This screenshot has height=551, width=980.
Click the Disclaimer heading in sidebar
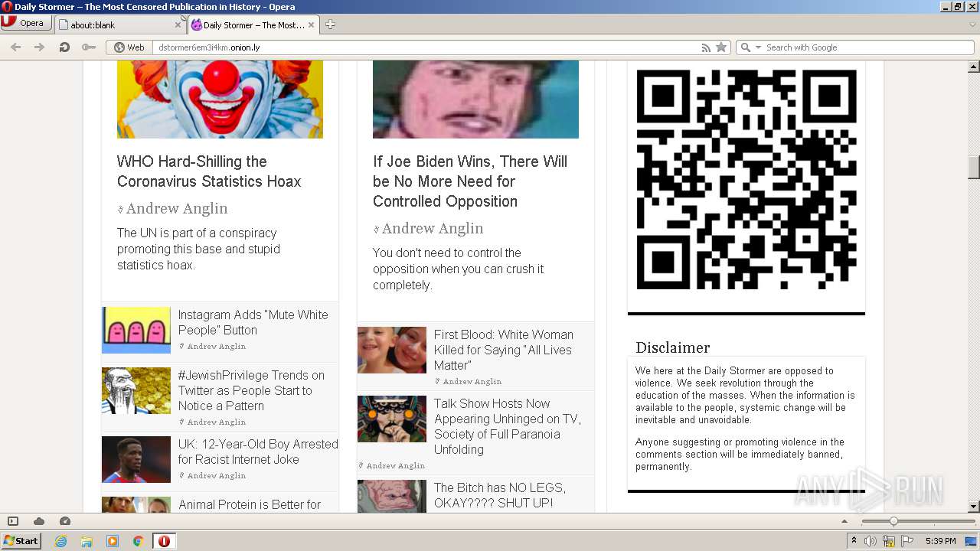(x=672, y=347)
